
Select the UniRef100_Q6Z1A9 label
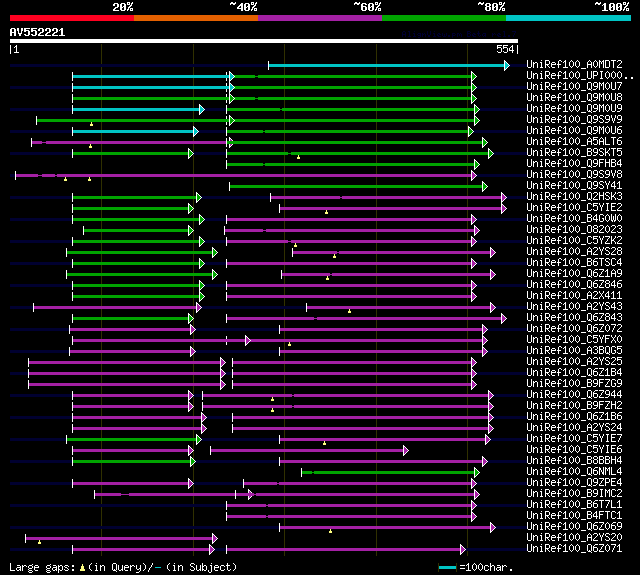(574, 274)
